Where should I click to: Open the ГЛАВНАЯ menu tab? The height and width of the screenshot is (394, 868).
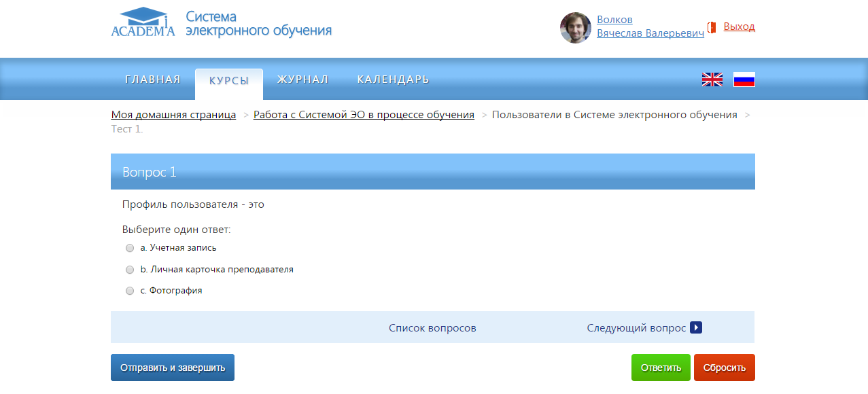(x=153, y=79)
